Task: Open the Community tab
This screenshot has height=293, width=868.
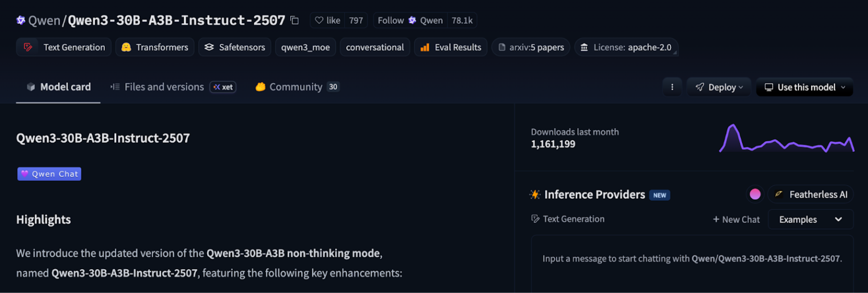Action: (x=295, y=87)
